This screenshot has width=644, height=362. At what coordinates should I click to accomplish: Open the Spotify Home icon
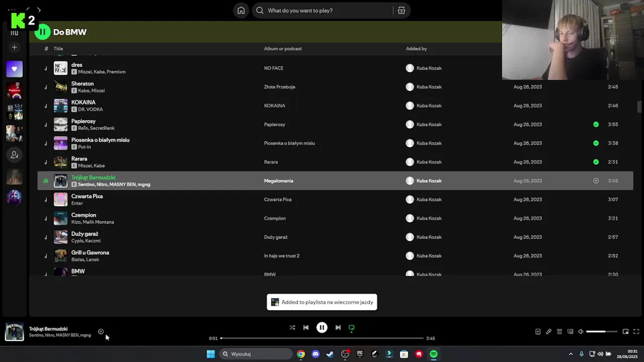point(241,11)
